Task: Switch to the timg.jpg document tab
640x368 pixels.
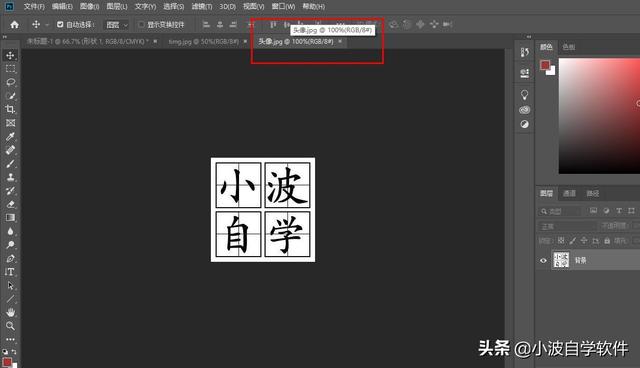Action: pos(203,41)
